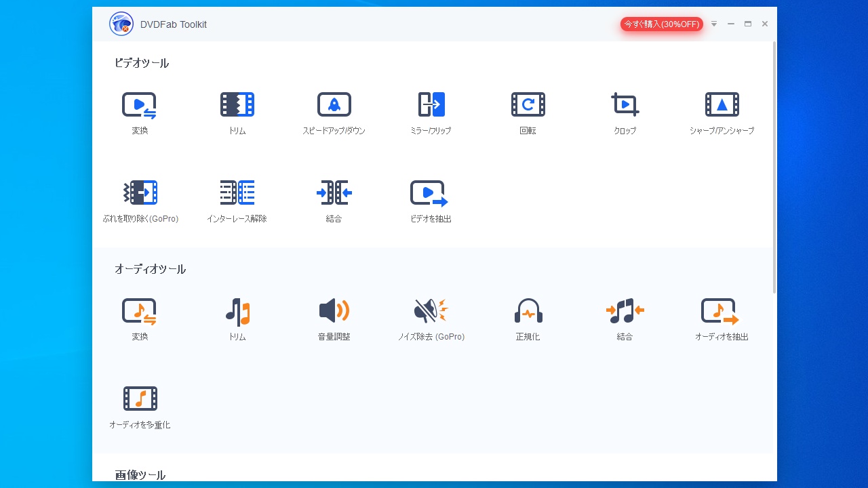Close the DVDFab Toolkit window
868x488 pixels.
click(x=765, y=24)
